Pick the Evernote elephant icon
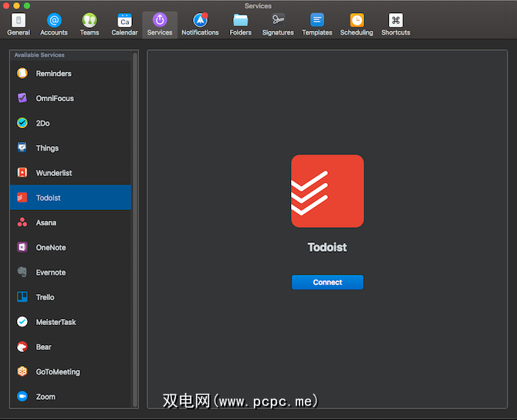517x420 pixels. point(22,273)
